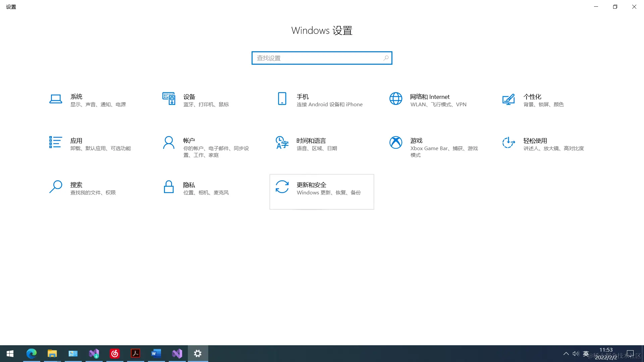Image resolution: width=644 pixels, height=362 pixels.
Task: Open Microsoft Edge from the taskbar
Action: pyautogui.click(x=32, y=354)
